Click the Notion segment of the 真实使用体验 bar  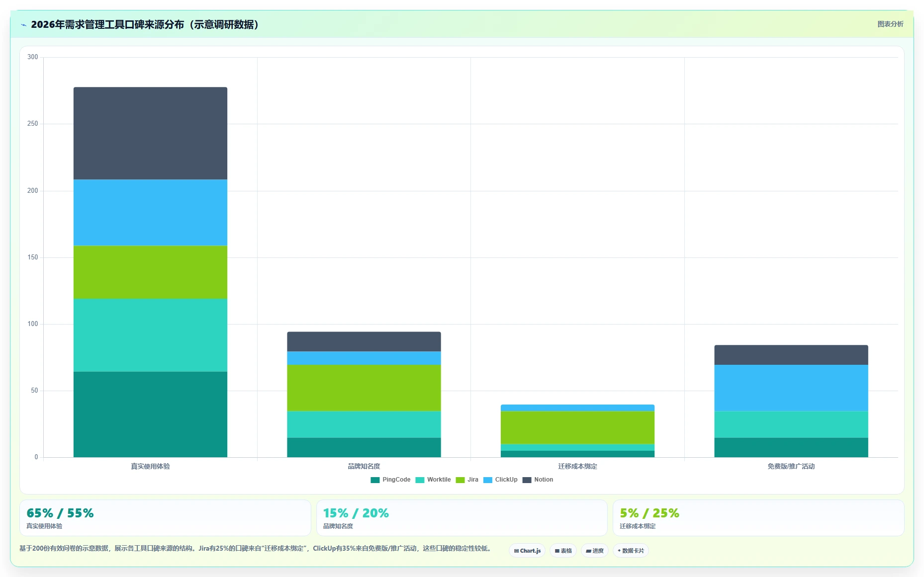[x=150, y=133]
